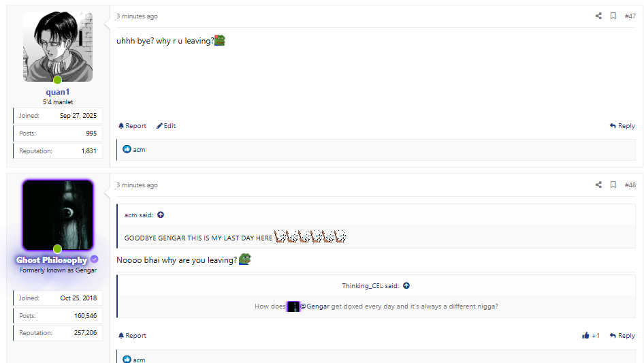Click the thumbs up +1 on post #48

591,336
